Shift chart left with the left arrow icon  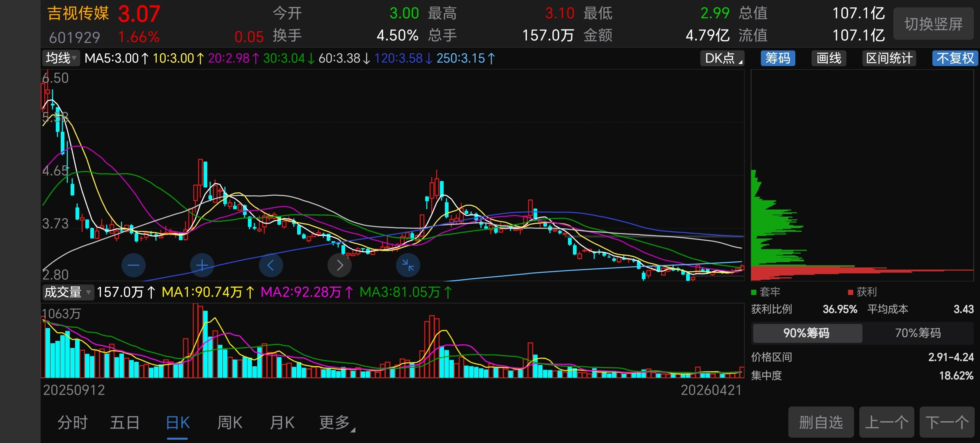[x=271, y=265]
